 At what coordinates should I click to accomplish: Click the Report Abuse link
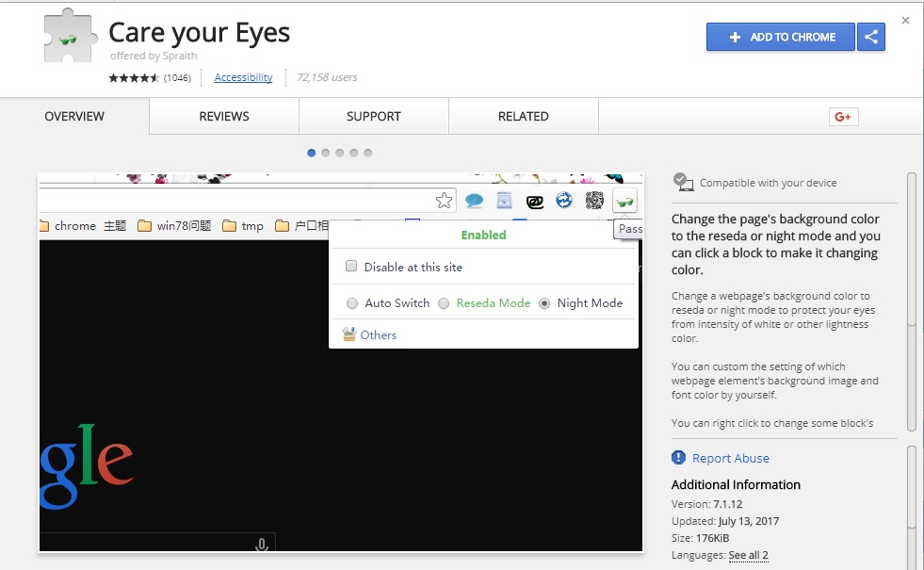tap(731, 458)
